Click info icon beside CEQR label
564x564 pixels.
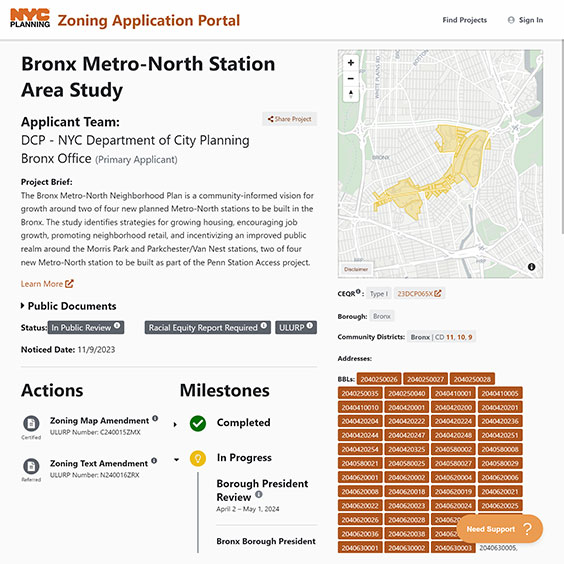click(358, 292)
